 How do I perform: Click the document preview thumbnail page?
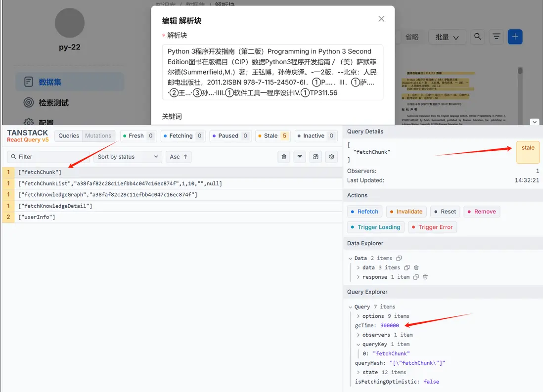[454, 96]
